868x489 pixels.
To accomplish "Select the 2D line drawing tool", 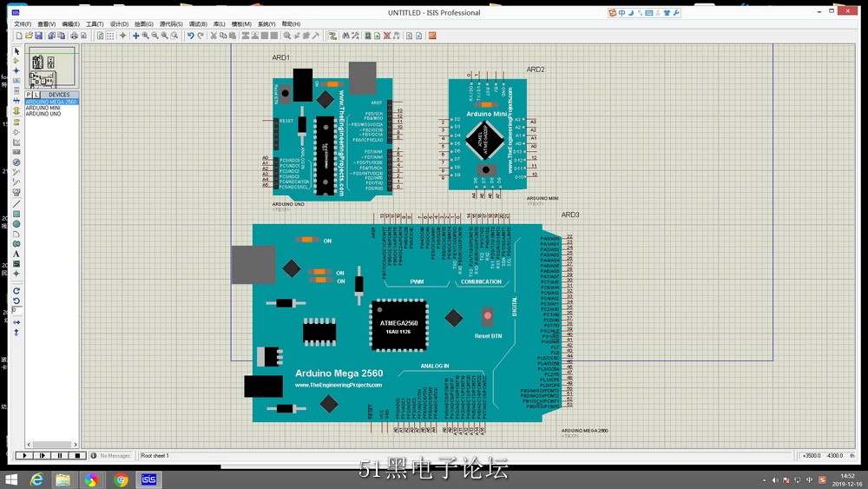I will 16,204.
